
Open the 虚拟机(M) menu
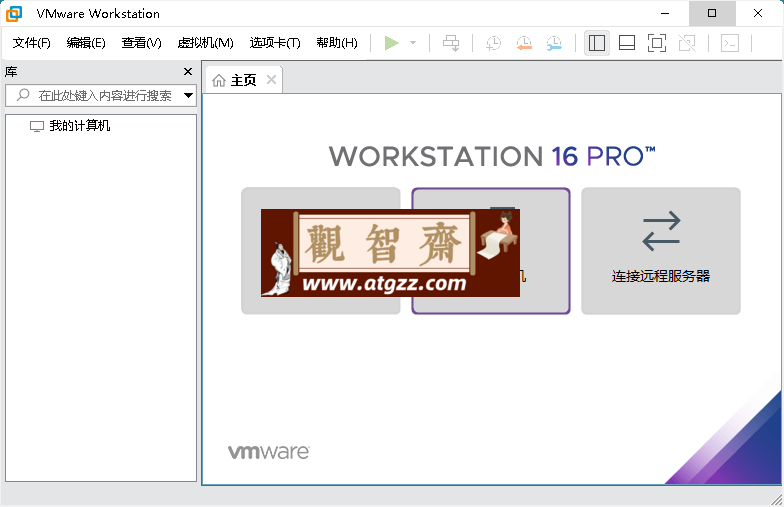[206, 43]
